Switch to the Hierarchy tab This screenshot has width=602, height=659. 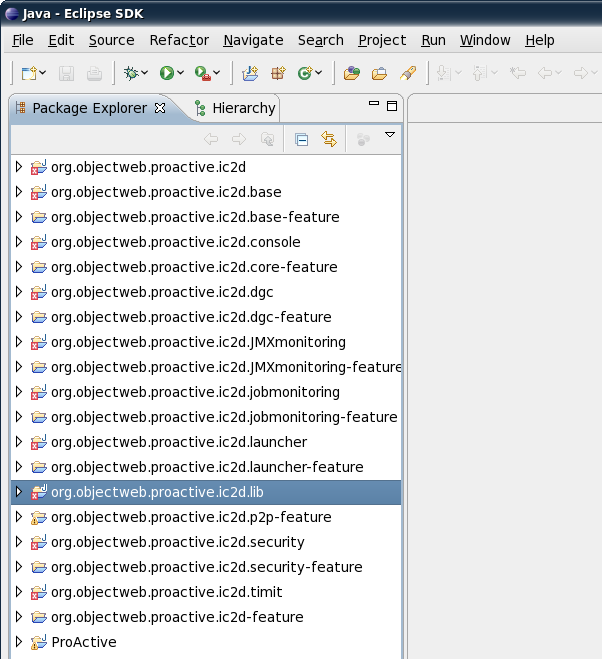pos(244,108)
